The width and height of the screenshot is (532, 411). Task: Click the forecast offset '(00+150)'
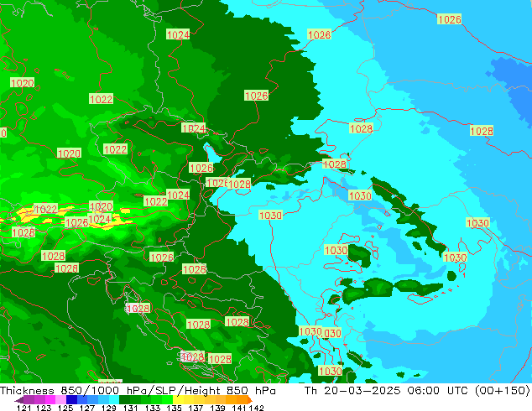point(502,391)
